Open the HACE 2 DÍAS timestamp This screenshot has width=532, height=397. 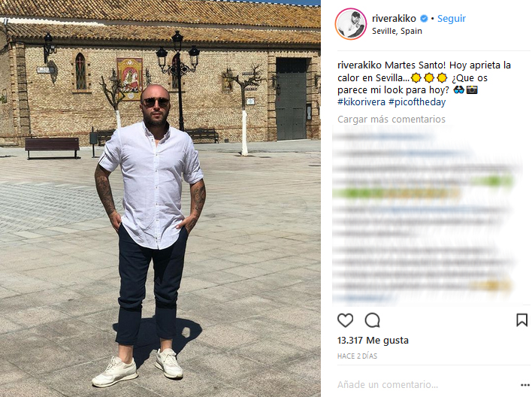point(357,356)
